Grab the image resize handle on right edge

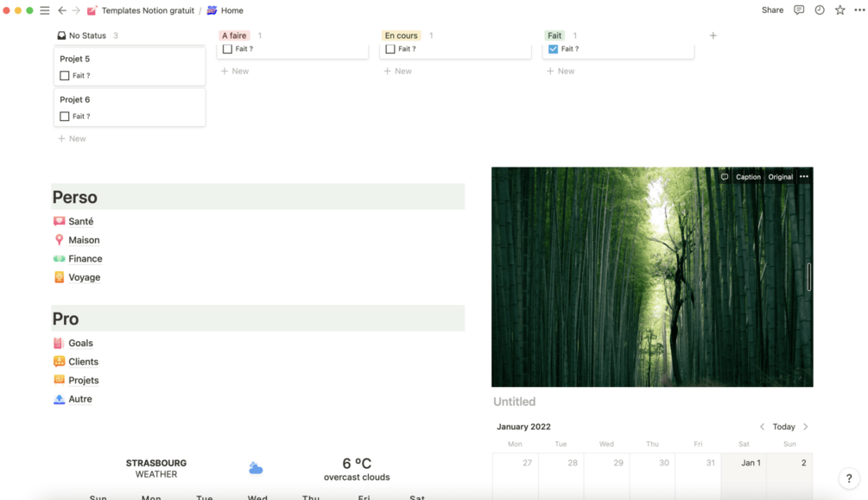[x=808, y=277]
